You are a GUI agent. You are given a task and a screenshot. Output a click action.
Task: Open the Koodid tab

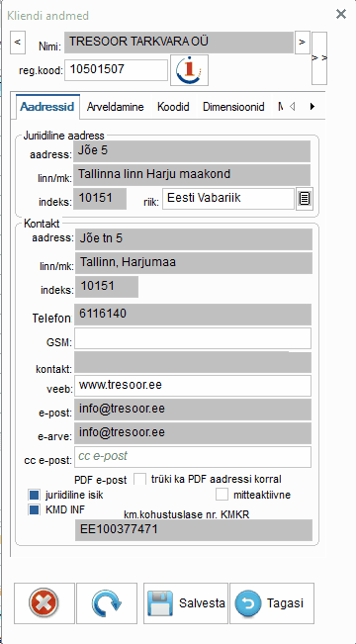tap(173, 107)
